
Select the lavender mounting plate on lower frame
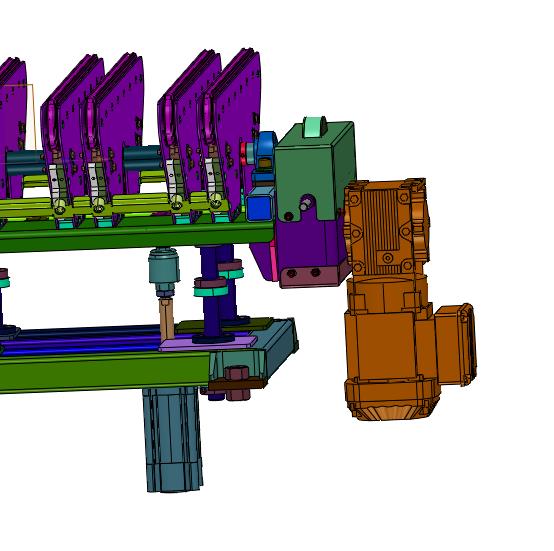[x=208, y=343]
